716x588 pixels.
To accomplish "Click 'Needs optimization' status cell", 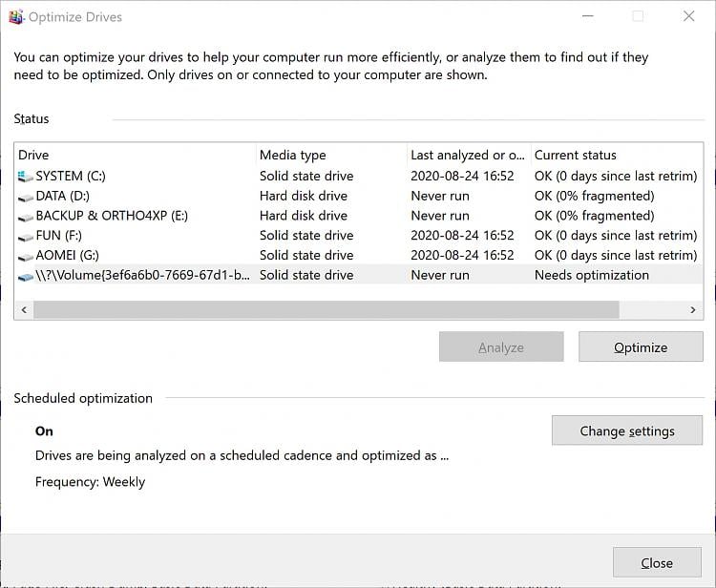I will click(x=591, y=275).
